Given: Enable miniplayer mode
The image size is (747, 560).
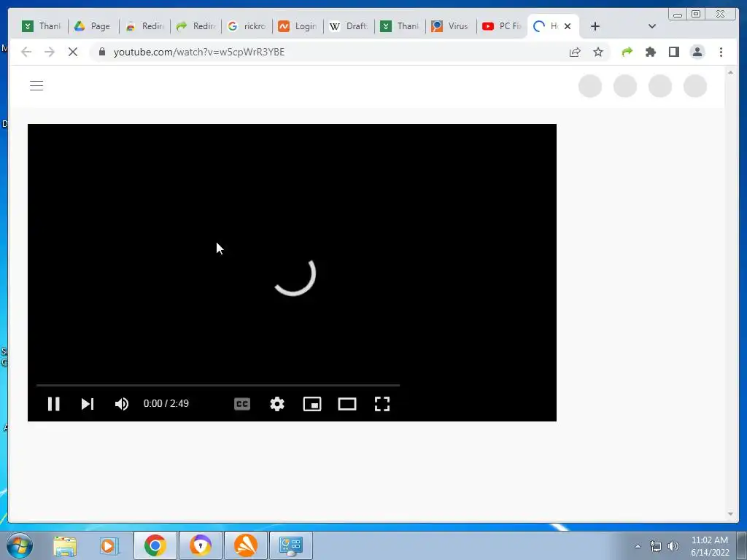Looking at the screenshot, I should coord(312,404).
